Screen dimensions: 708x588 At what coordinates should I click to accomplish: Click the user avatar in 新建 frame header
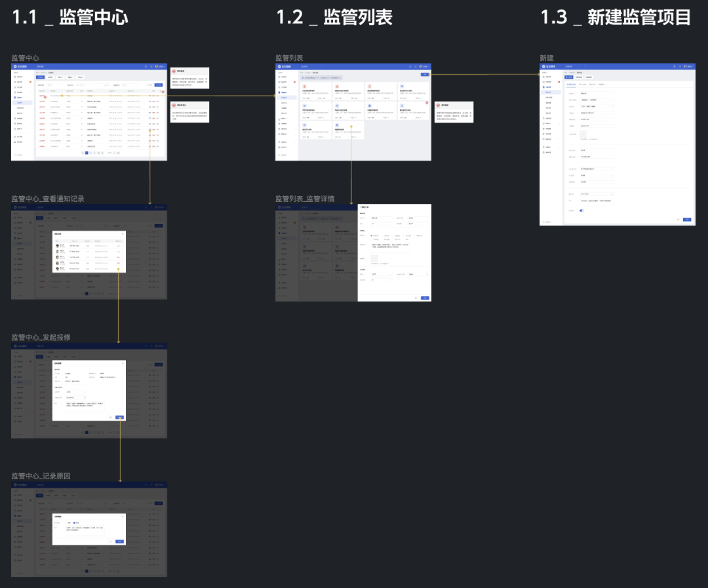[x=684, y=66]
